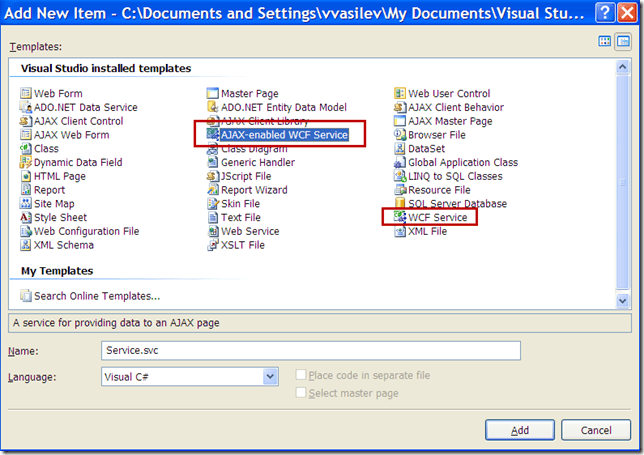Choose the ADO.NET Data Service icon
This screenshot has height=455, width=644.
(x=26, y=107)
